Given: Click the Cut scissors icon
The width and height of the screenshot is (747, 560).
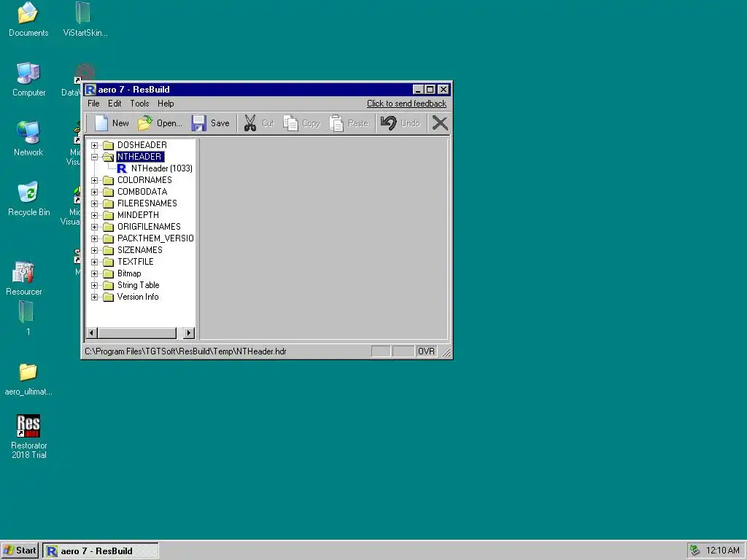Looking at the screenshot, I should pos(250,123).
